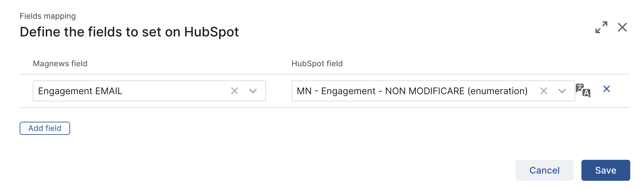The height and width of the screenshot is (189, 644).
Task: Cancel the fields mapping changes
Action: click(x=544, y=170)
